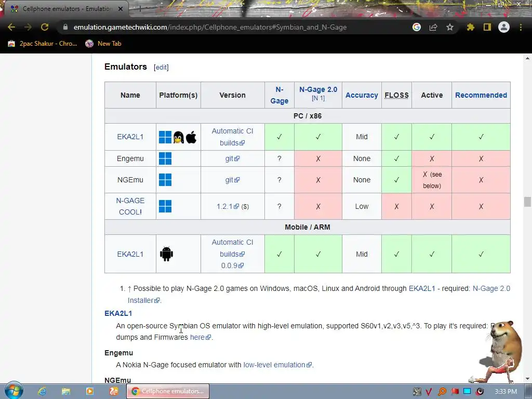Viewport: 532px width, 399px height.
Task: Click the Windows icon in EKA2L1 row
Action: tap(165, 137)
